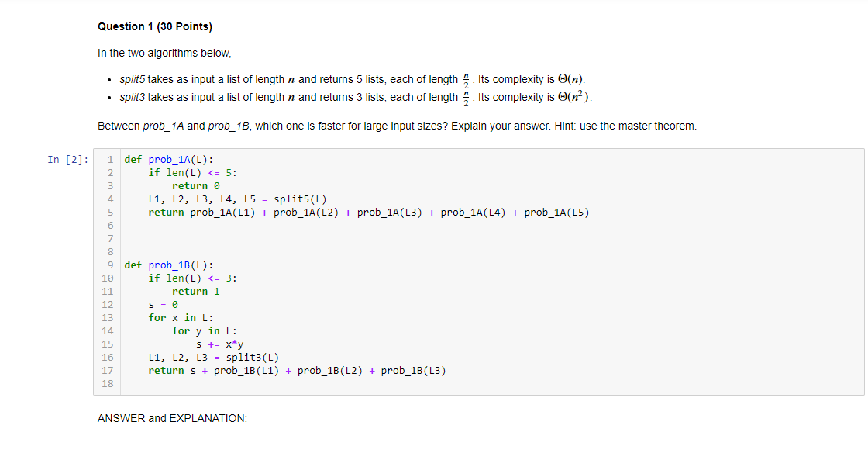Viewport: 868px width, 460px height.
Task: Click the "s += x*y" statement
Action: point(220,344)
